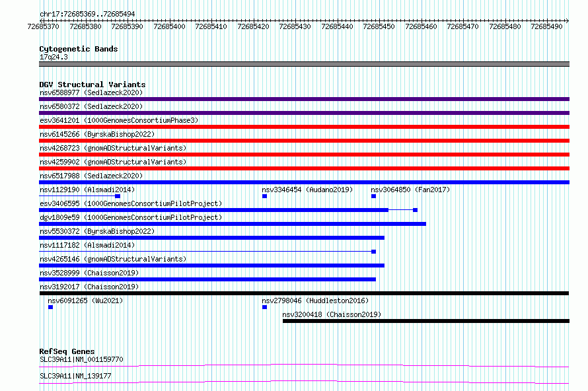Click the nsv6517988 (Sedlazeck2020) label
The width and height of the screenshot is (588, 391).
(x=91, y=176)
